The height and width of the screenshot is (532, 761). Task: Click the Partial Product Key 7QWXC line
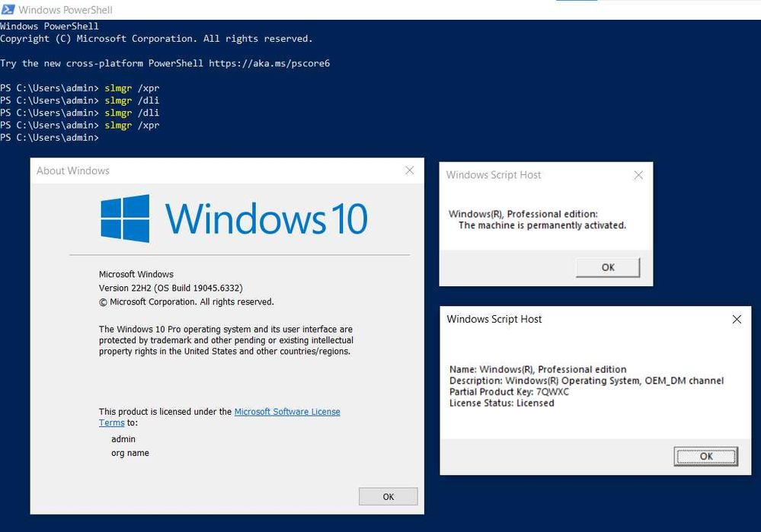tap(509, 392)
